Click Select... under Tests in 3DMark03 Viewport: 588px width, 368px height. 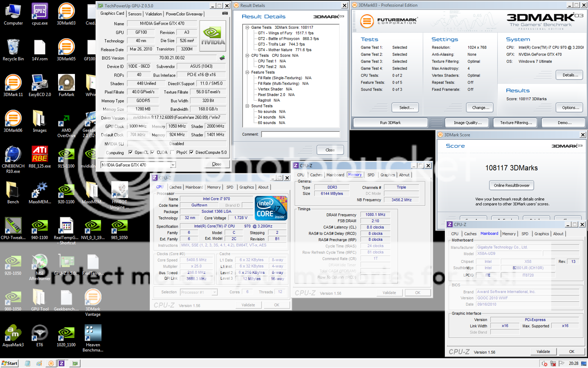tap(406, 107)
